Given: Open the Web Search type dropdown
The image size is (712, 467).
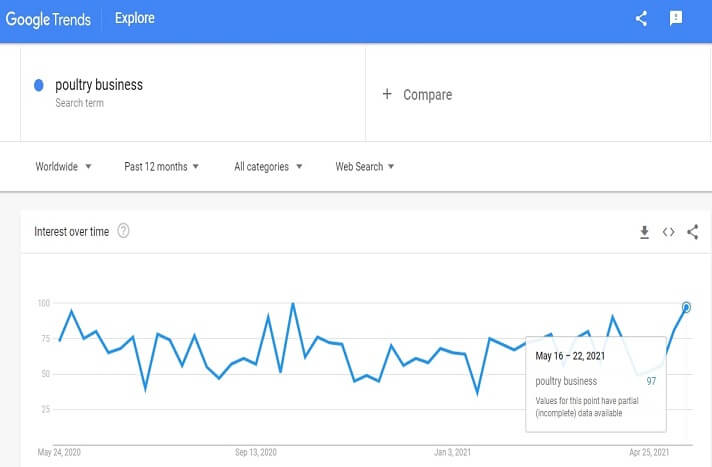Looking at the screenshot, I should pyautogui.click(x=364, y=167).
